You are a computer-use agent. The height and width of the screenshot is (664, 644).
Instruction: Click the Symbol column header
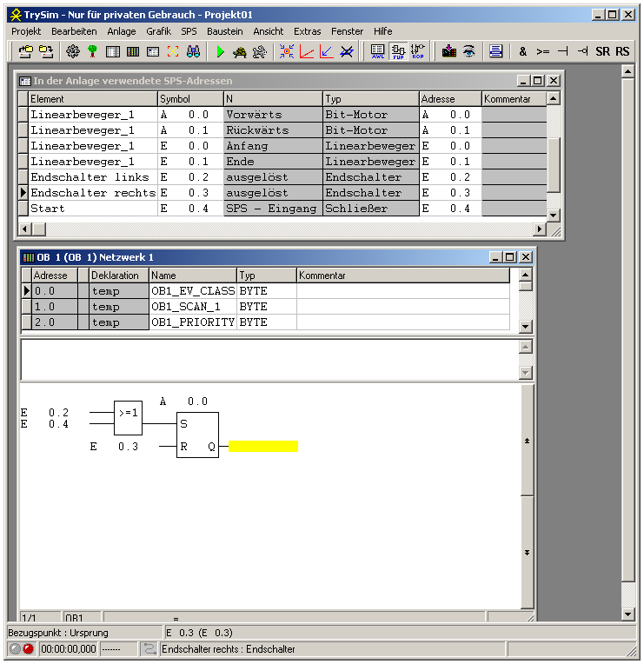189,99
